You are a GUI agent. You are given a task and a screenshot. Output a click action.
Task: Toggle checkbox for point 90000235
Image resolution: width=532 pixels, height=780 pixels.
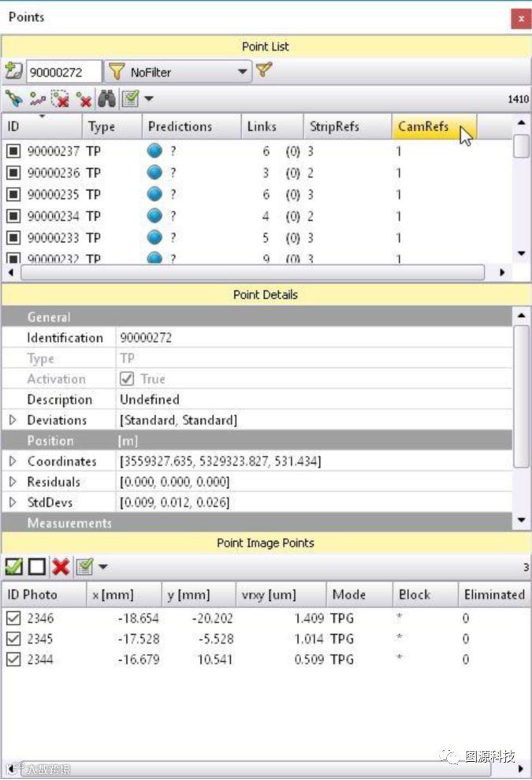(13, 194)
